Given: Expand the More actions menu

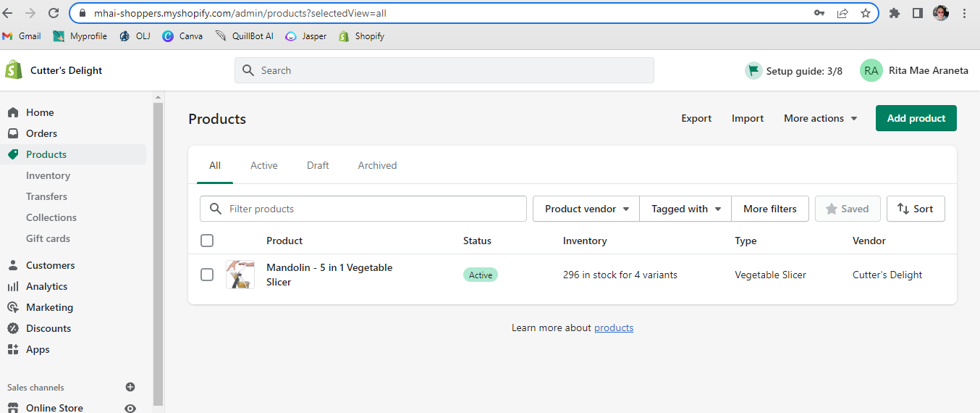Looking at the screenshot, I should [x=820, y=118].
